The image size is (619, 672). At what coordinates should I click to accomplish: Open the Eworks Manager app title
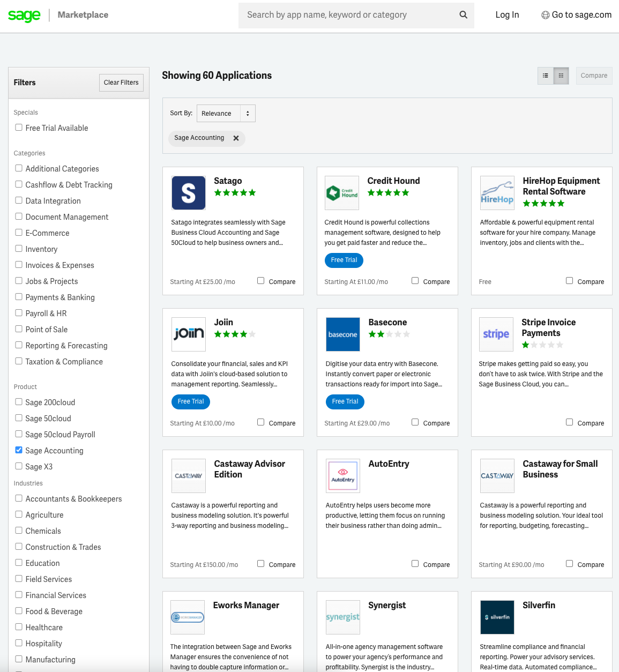[246, 606]
